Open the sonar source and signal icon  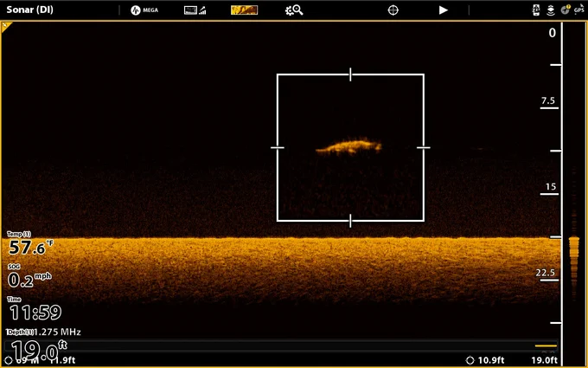tap(195, 10)
